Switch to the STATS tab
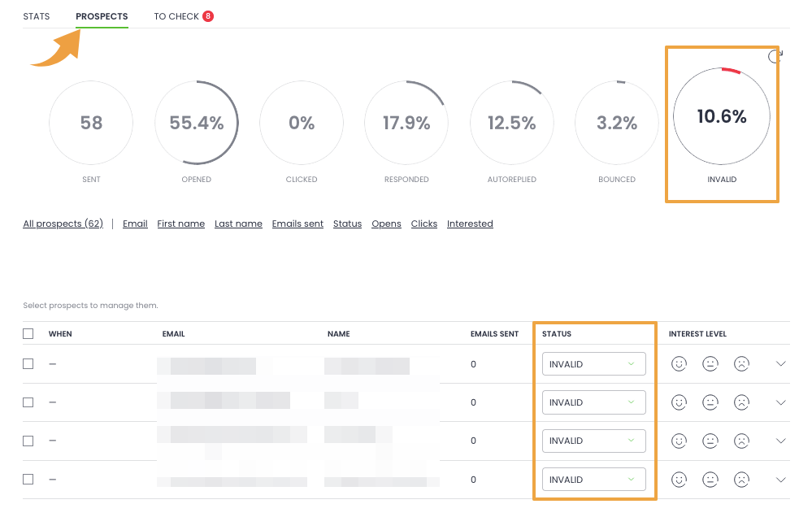The image size is (812, 517). click(37, 16)
